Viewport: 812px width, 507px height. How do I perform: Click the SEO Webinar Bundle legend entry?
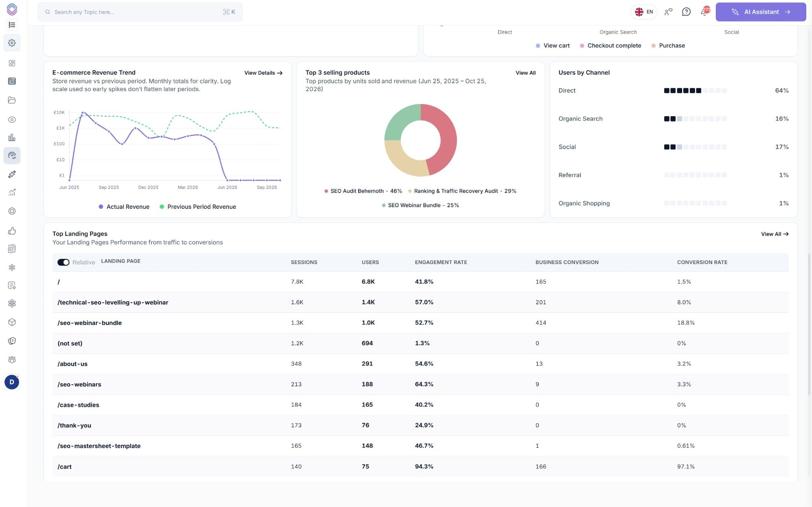pos(420,205)
